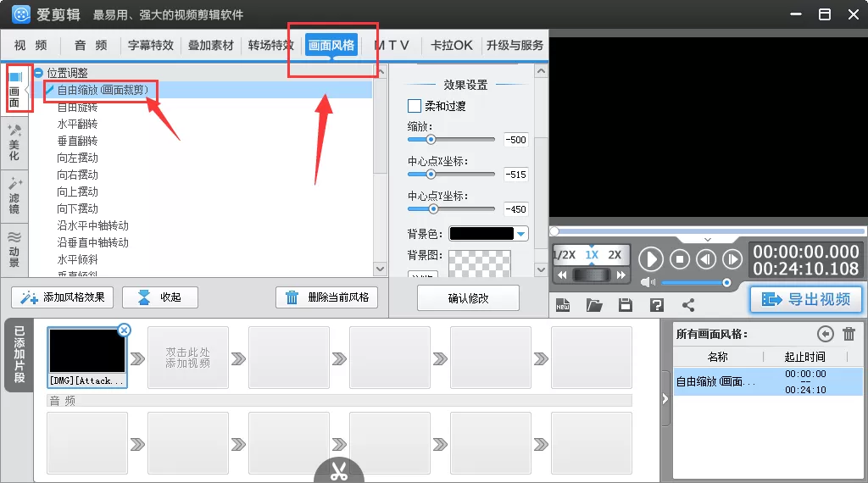Viewport: 868px width, 483px height.
Task: Click the fast-forward double-arrow icon
Action: point(621,275)
